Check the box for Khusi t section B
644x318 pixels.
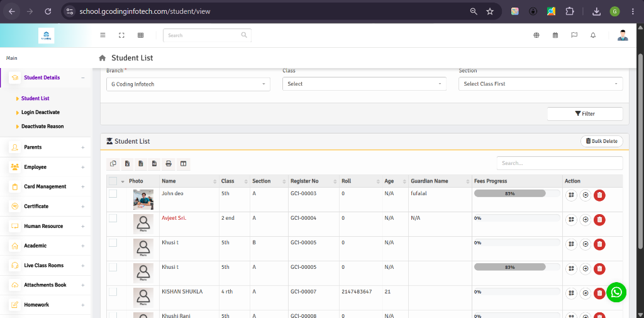click(113, 242)
